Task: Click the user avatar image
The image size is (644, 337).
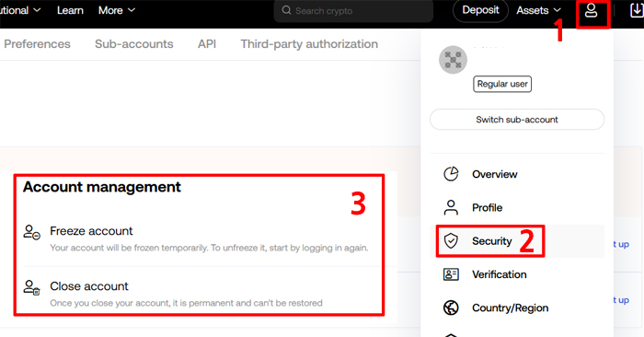Action: point(453,60)
